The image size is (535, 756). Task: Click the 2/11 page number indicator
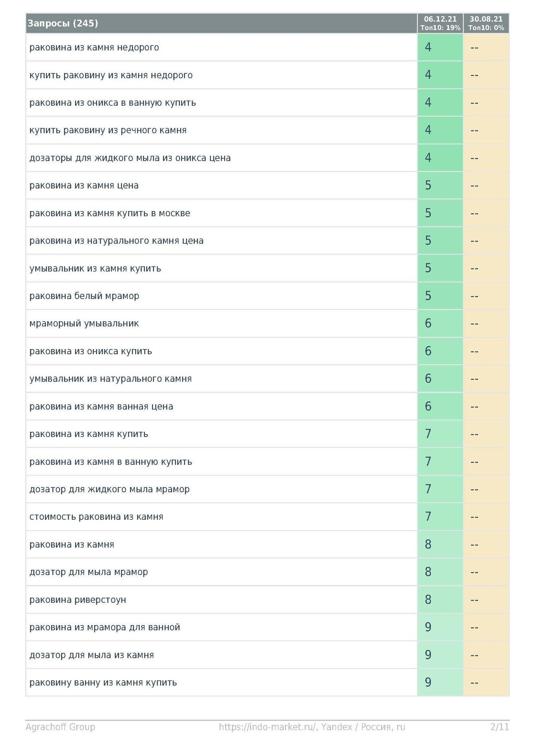[x=499, y=727]
